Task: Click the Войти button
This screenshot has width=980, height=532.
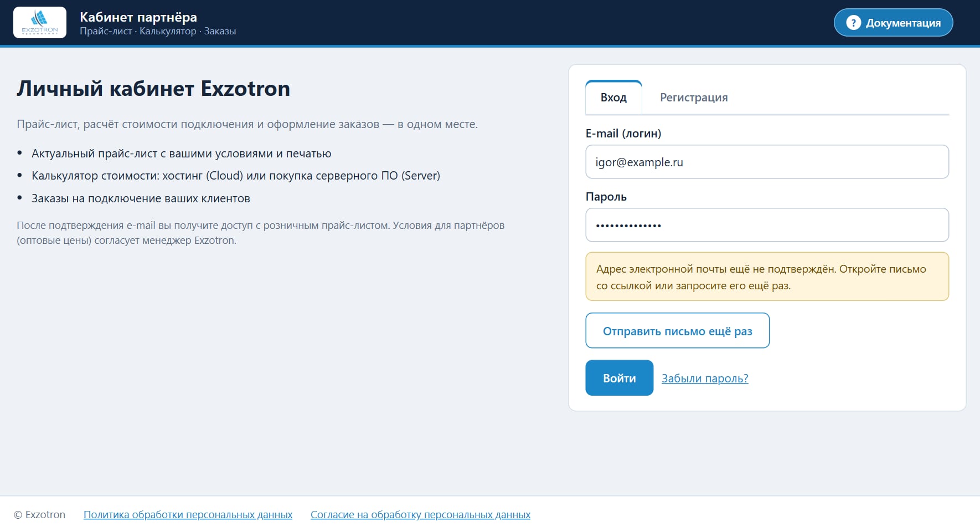Action: point(619,378)
